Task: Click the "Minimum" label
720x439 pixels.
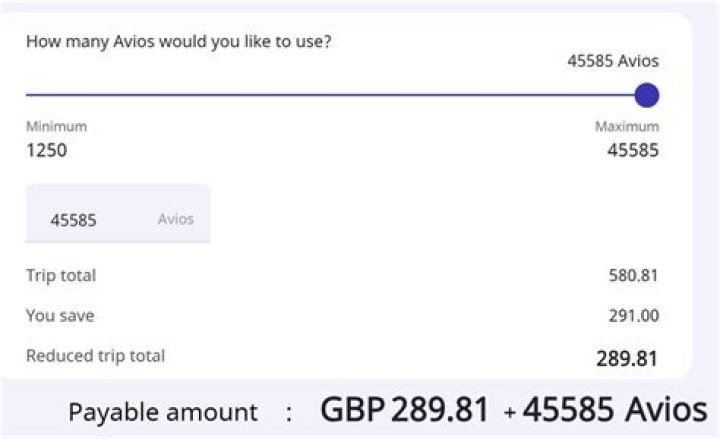Action: point(56,127)
